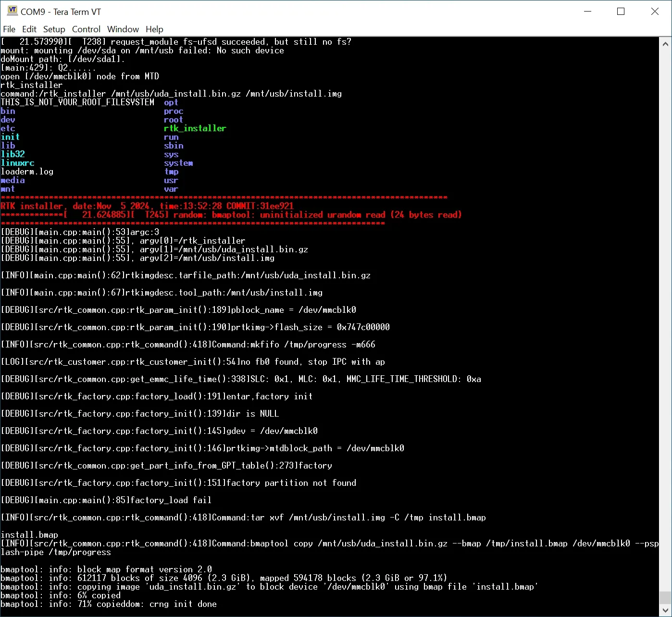This screenshot has width=672, height=617.
Task: Click the 'sbin' directory entry
Action: pyautogui.click(x=174, y=146)
